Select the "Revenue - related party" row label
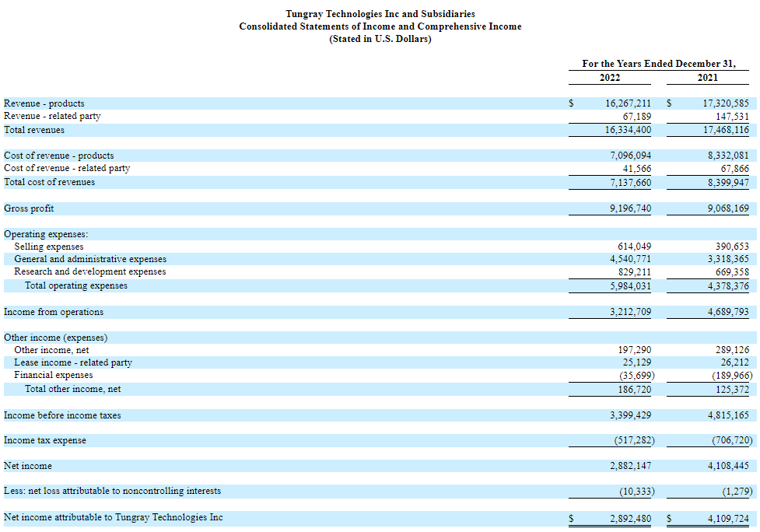 coord(52,117)
